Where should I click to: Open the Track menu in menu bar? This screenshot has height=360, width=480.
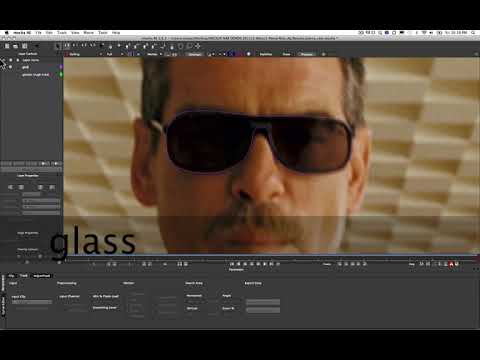(x=62, y=33)
